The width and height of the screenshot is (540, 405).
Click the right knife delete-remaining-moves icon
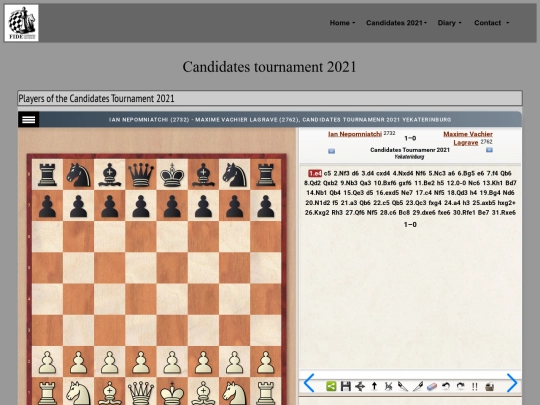point(417,386)
